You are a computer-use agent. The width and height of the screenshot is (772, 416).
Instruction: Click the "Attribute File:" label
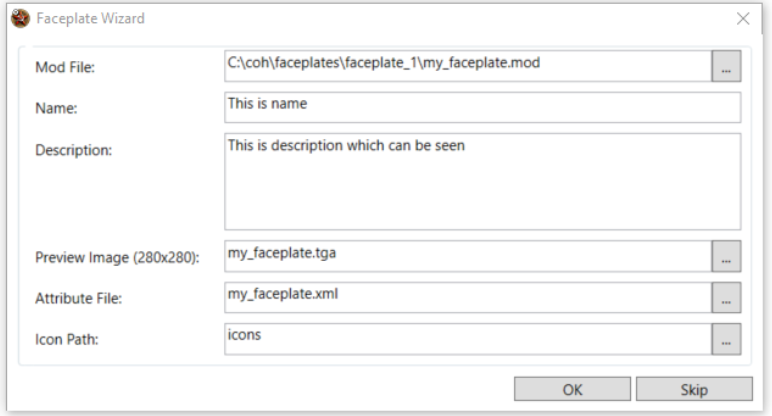point(78,299)
